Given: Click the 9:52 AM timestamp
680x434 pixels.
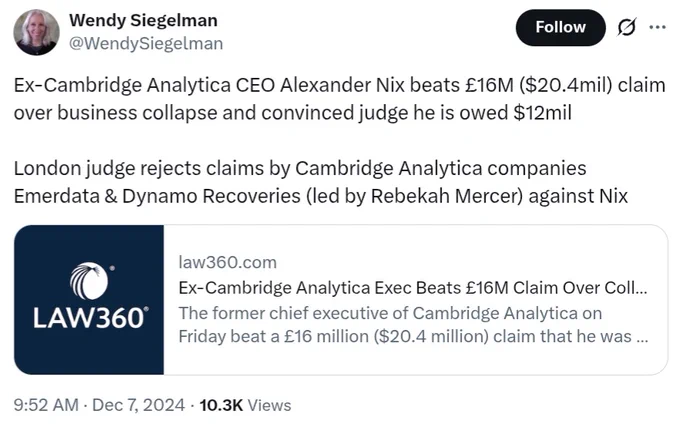Looking at the screenshot, I should click(46, 405).
